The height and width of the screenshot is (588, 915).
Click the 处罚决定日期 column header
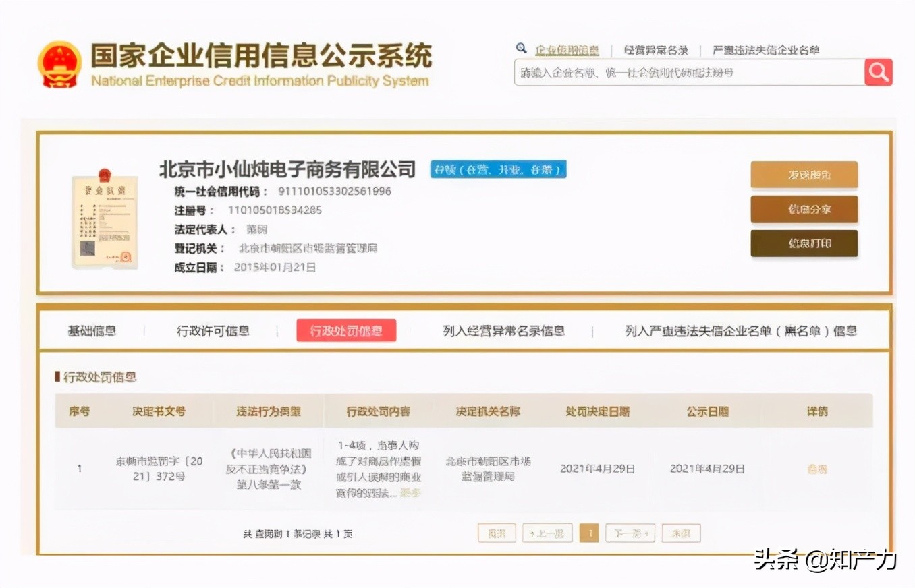[598, 411]
